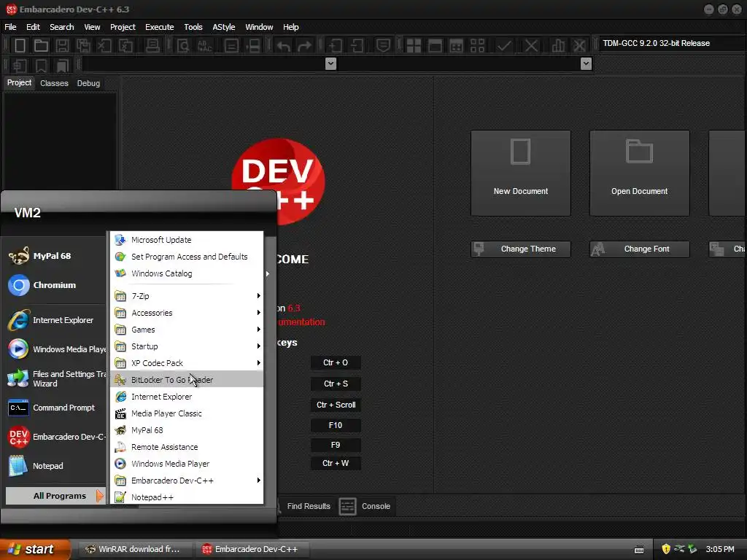Click the four-squares Compile toolbar icon
This screenshot has width=747, height=560.
(x=414, y=46)
